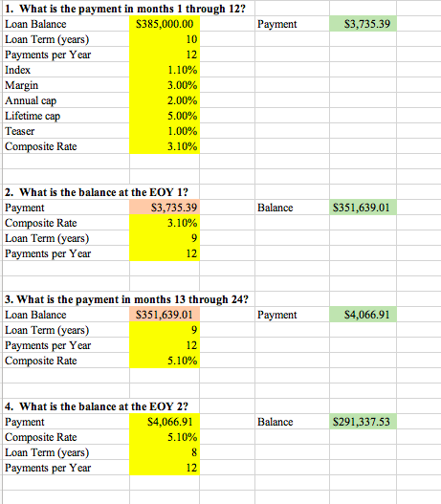Select the green $4,066.91 Payment result cell
This screenshot has height=504, width=441.
(x=363, y=315)
